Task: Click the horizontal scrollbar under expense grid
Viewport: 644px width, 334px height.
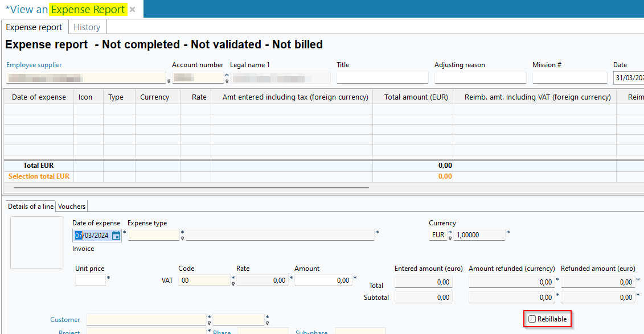Action: 188,187
